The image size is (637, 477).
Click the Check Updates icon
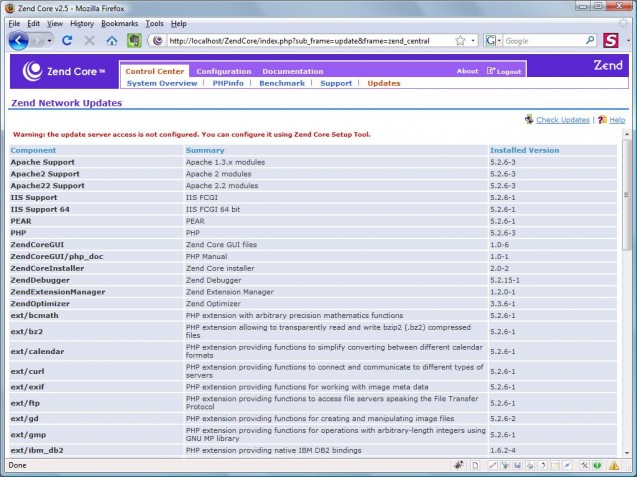coord(529,119)
